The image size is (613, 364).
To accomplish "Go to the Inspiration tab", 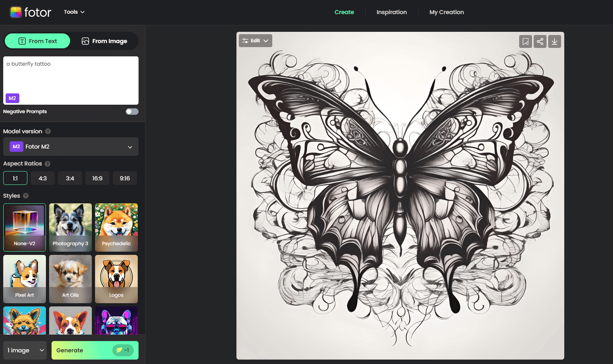I will [x=391, y=12].
